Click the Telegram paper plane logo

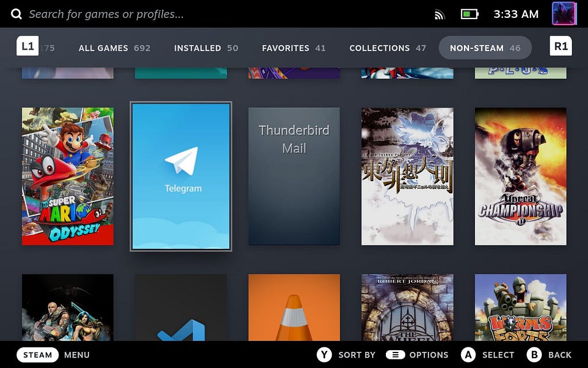pos(181,161)
